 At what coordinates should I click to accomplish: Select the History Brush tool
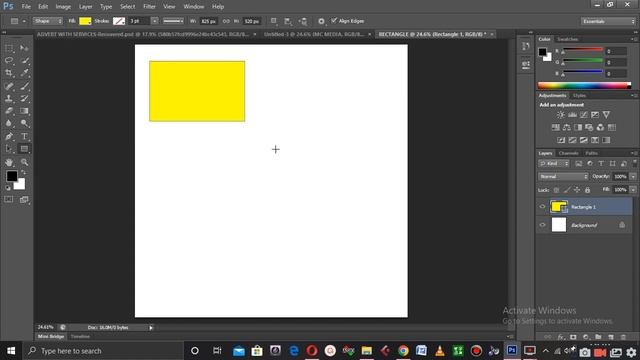coord(24,98)
